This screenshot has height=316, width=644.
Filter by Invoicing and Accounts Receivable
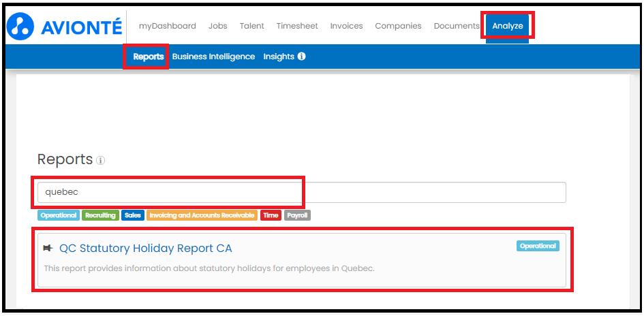(x=202, y=215)
